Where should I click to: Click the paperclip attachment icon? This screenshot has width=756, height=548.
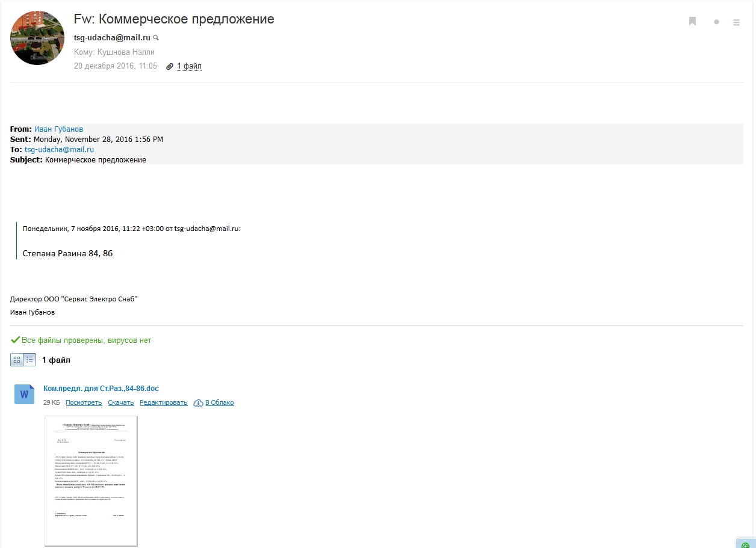click(x=170, y=67)
